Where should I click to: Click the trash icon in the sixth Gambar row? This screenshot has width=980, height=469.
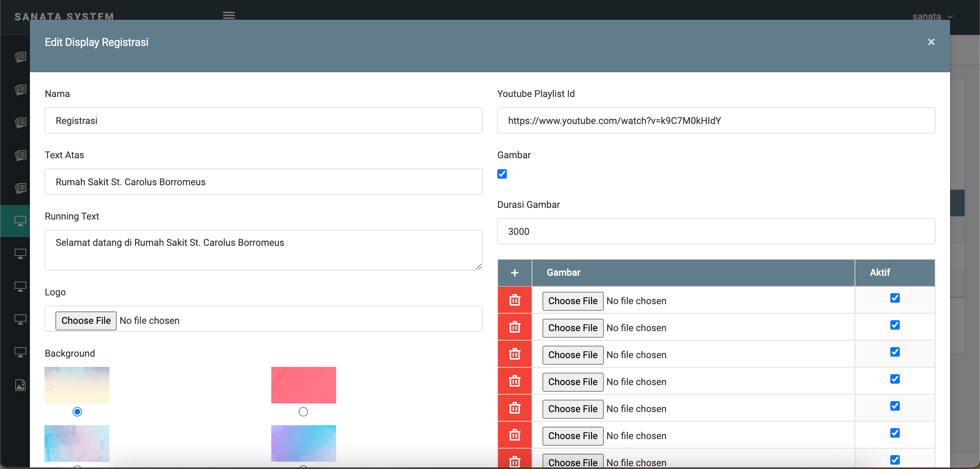[x=514, y=435]
